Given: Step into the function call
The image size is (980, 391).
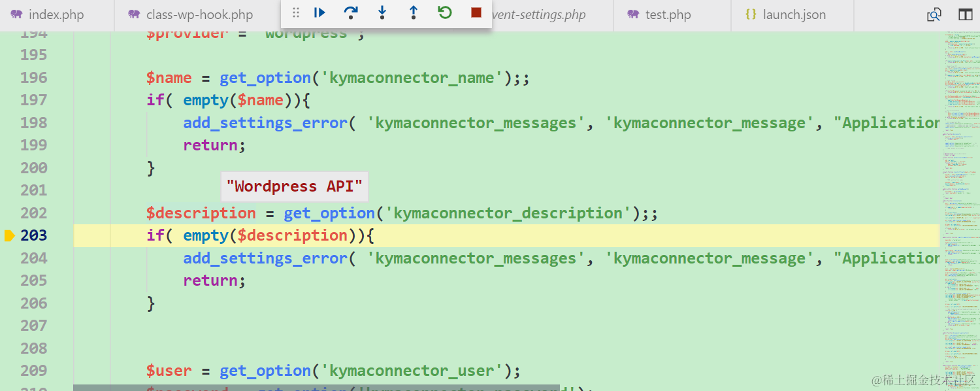Looking at the screenshot, I should pyautogui.click(x=382, y=12).
